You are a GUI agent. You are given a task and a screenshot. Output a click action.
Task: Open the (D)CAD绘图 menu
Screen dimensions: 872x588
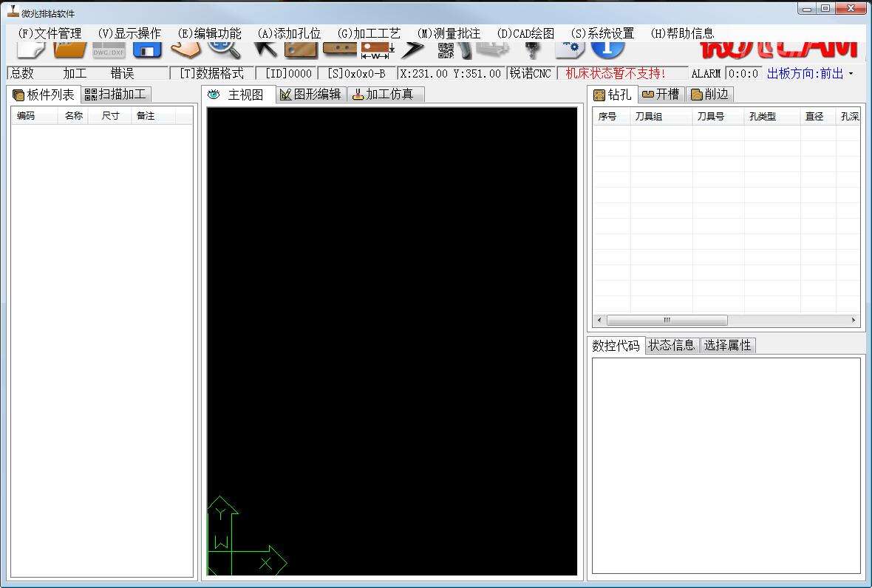click(x=525, y=33)
